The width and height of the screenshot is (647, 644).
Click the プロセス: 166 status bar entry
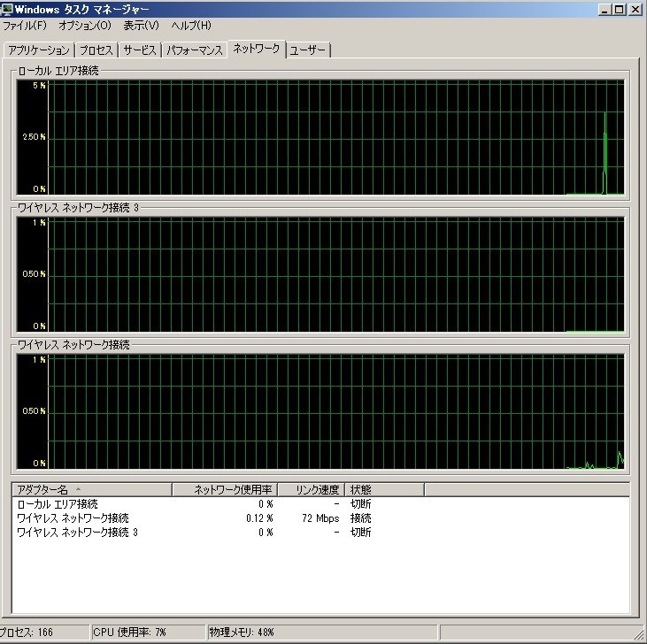coord(43,632)
